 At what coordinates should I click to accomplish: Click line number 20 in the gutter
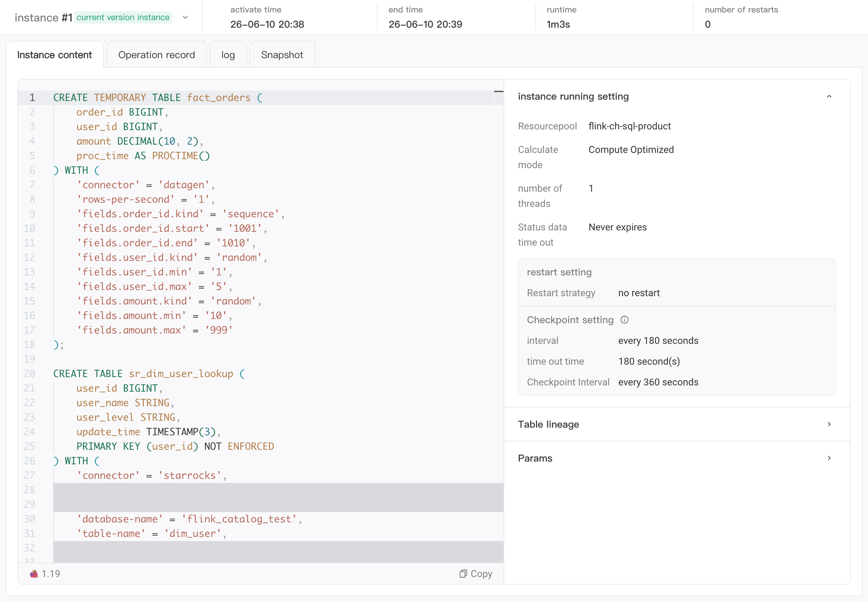(30, 374)
